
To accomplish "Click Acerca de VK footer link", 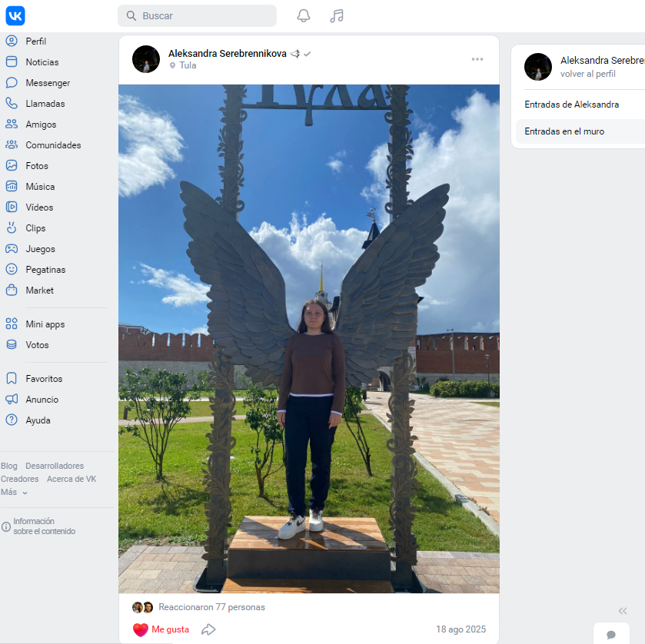I will pyautogui.click(x=71, y=479).
